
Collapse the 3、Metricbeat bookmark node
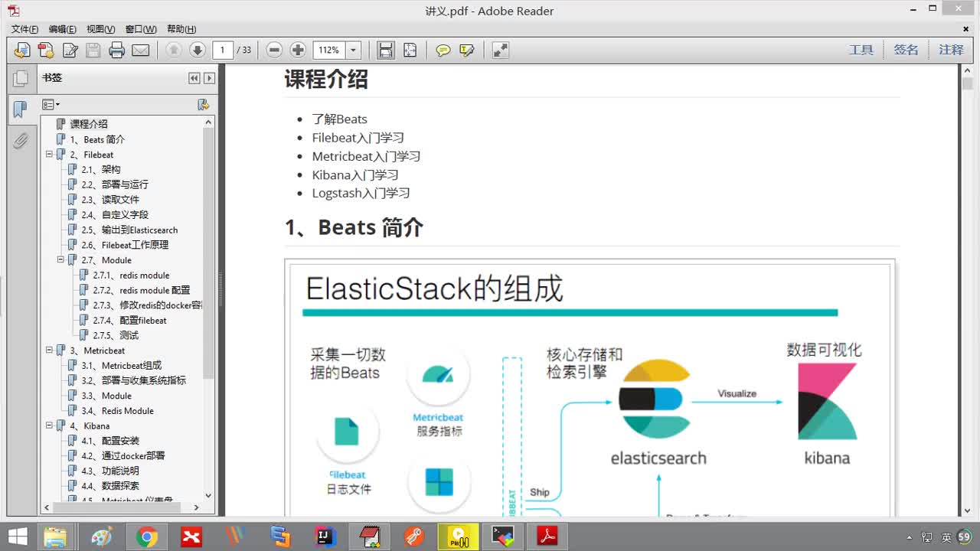click(x=49, y=350)
